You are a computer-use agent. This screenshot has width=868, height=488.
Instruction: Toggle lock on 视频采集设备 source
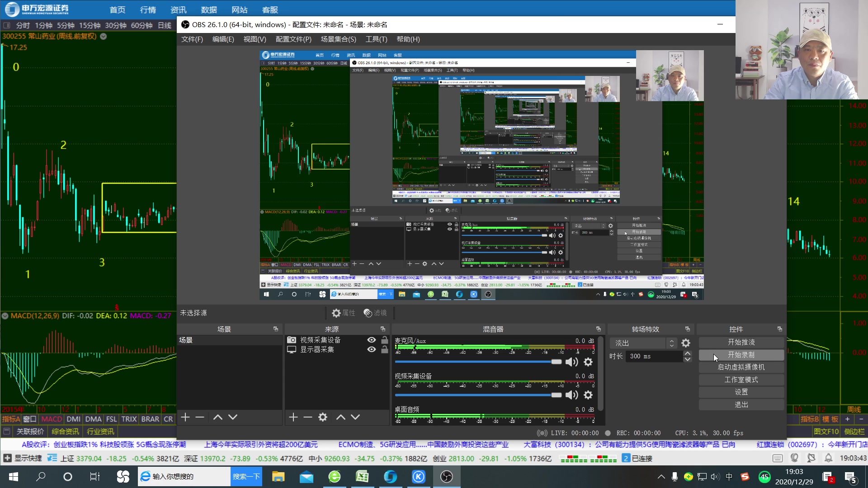click(x=385, y=340)
